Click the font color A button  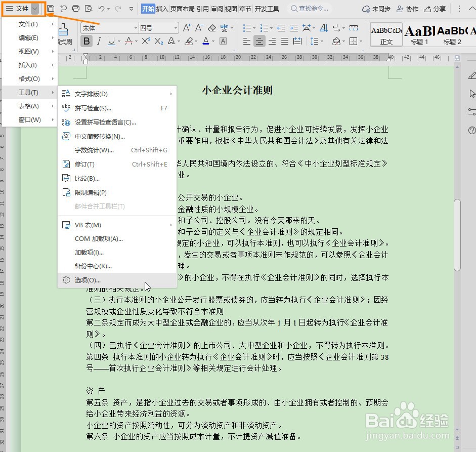coord(206,41)
